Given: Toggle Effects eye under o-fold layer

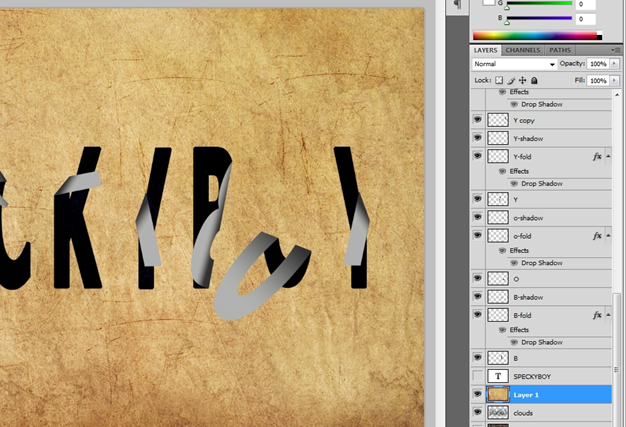Looking at the screenshot, I should point(502,251).
